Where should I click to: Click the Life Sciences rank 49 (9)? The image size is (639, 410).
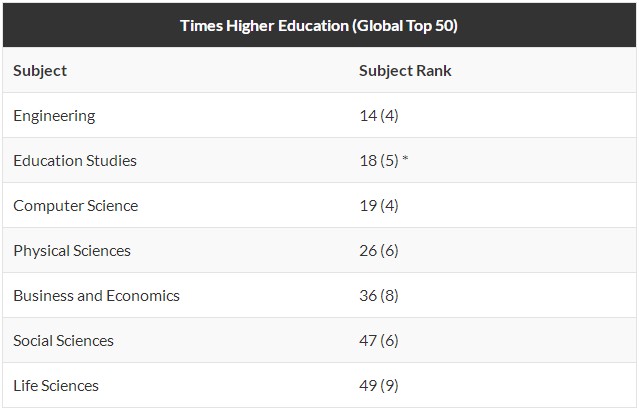379,386
